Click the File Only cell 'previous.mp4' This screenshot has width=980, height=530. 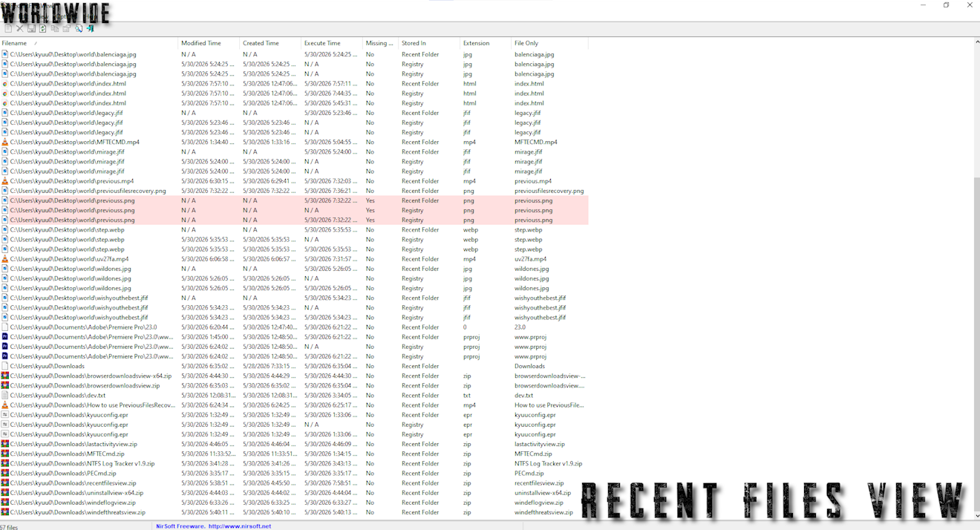tap(532, 181)
